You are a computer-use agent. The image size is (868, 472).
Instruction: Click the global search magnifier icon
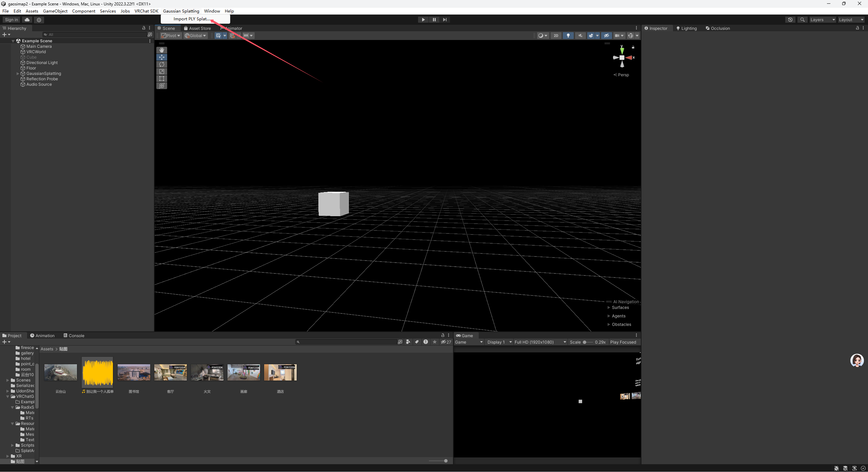click(x=802, y=20)
